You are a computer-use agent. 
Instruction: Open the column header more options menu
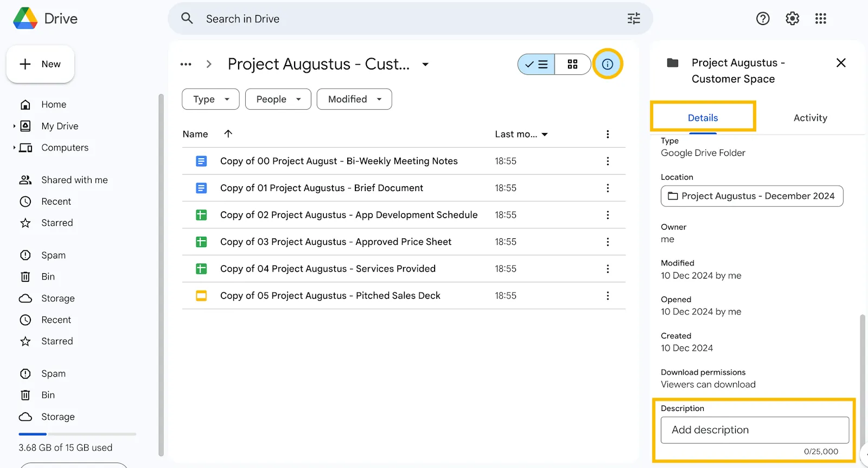point(608,134)
